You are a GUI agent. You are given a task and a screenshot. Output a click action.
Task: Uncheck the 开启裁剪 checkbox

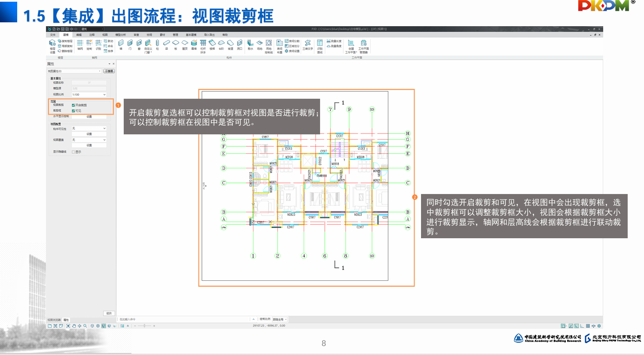click(x=73, y=105)
